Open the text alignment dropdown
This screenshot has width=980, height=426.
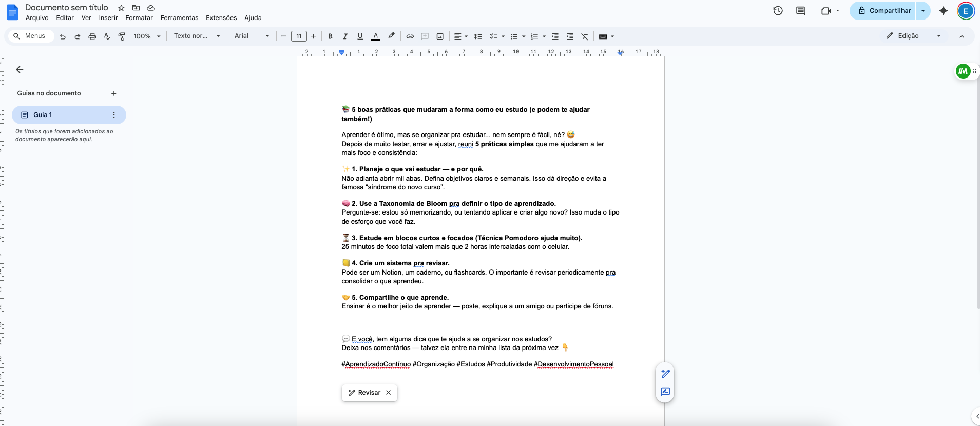coord(460,36)
